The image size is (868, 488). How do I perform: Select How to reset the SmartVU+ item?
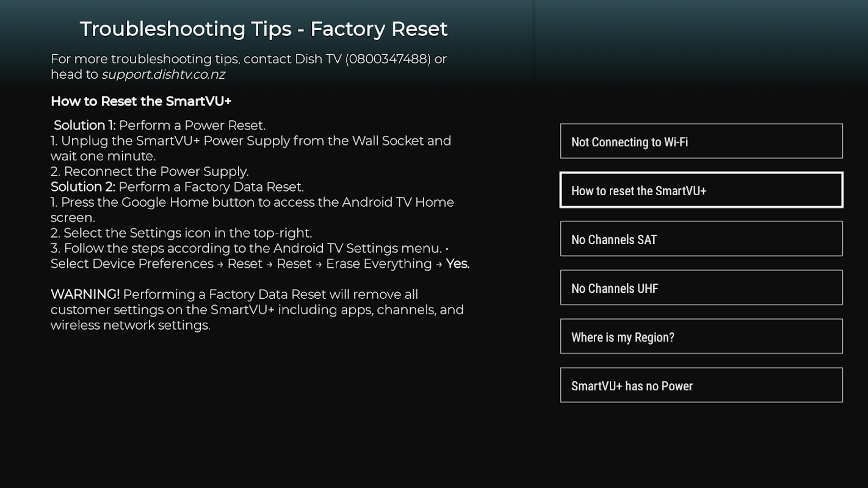pyautogui.click(x=701, y=190)
